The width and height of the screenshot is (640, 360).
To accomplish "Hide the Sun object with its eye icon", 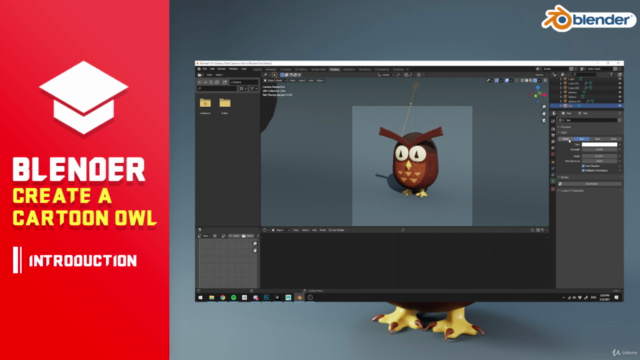I will [x=620, y=106].
